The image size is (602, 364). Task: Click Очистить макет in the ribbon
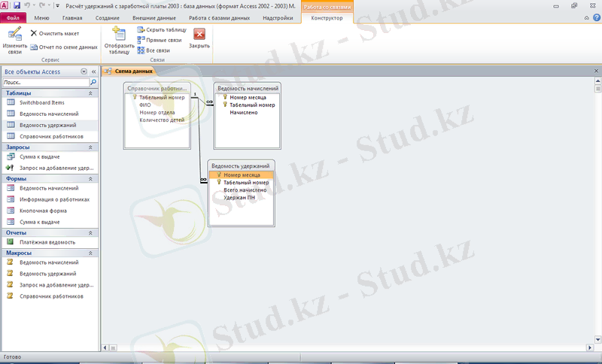click(55, 33)
